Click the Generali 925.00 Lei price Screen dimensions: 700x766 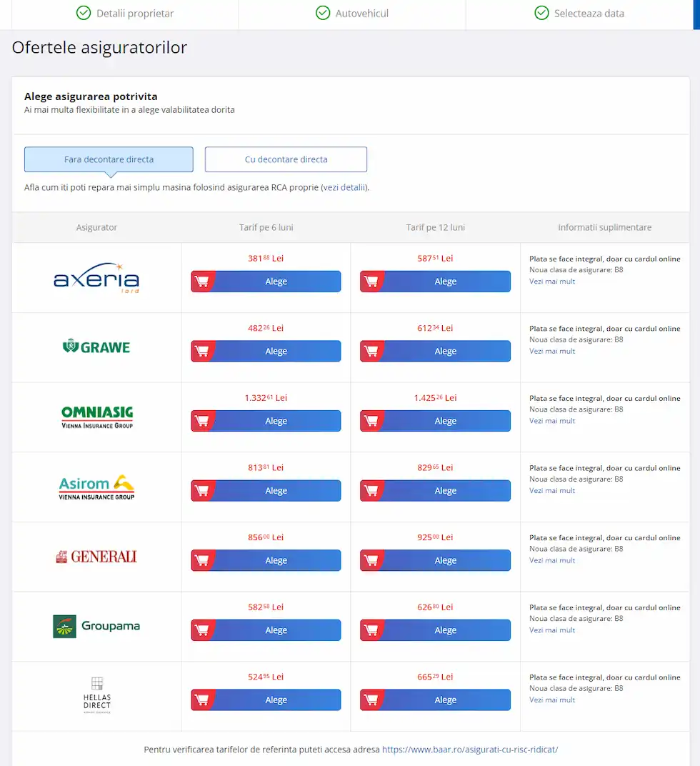tap(435, 537)
